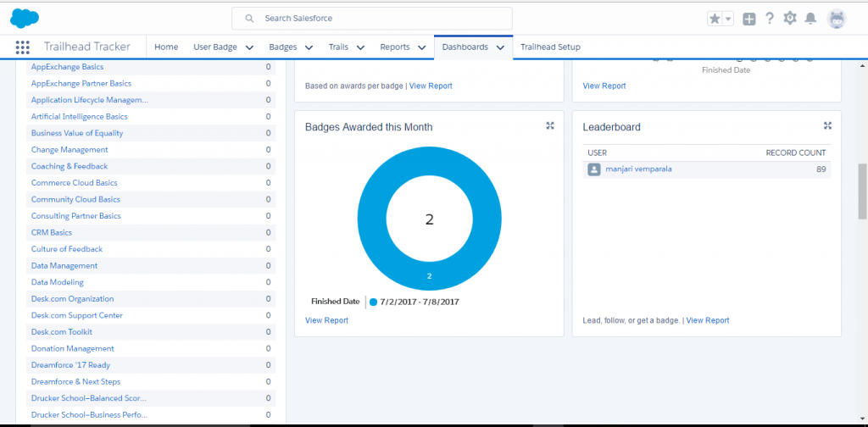Open the Setup gear icon

coord(790,19)
